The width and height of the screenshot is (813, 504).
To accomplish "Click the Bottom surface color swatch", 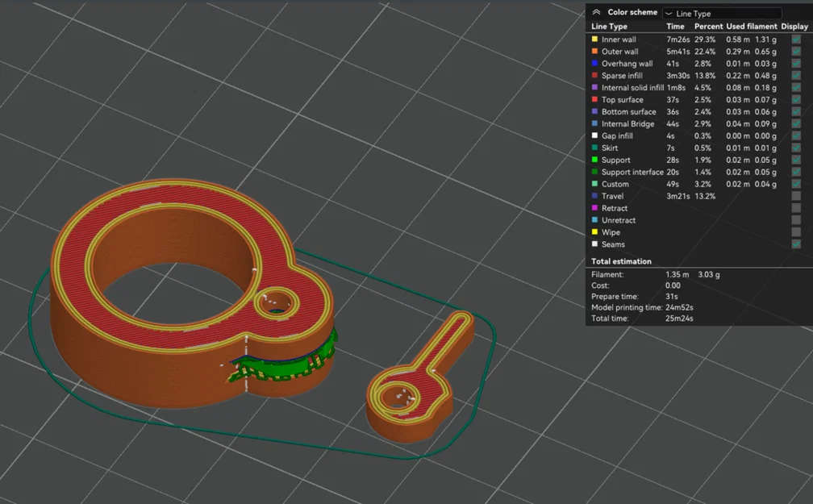I will [x=594, y=111].
